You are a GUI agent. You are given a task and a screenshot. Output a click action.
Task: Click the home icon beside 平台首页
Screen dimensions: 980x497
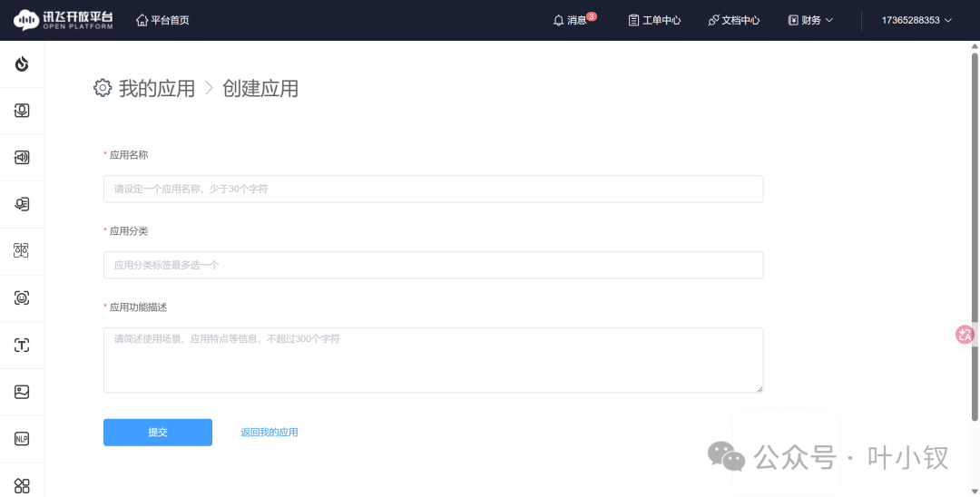click(x=142, y=20)
